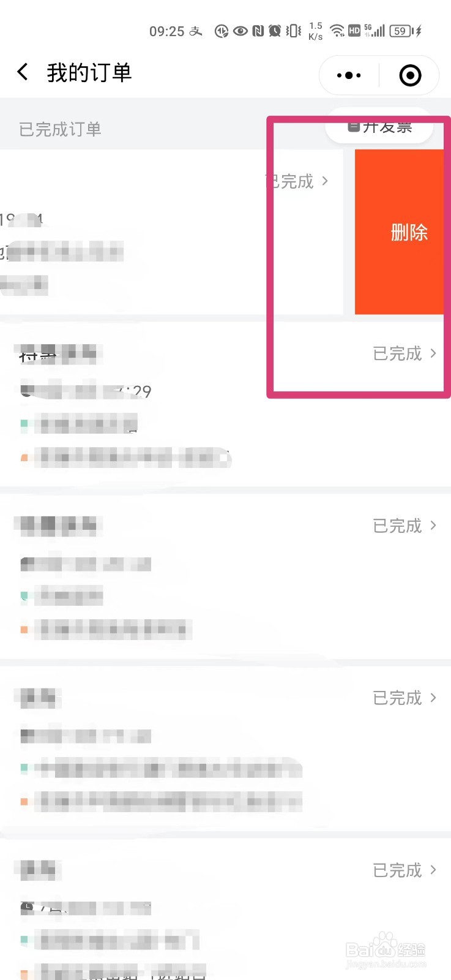
Task: Go back using the left arrow
Action: [23, 72]
